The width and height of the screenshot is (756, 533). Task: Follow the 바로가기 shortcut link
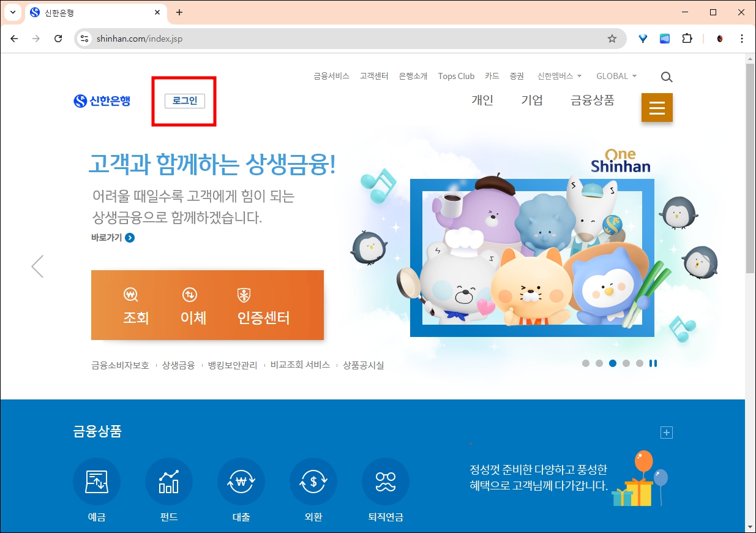(x=112, y=238)
